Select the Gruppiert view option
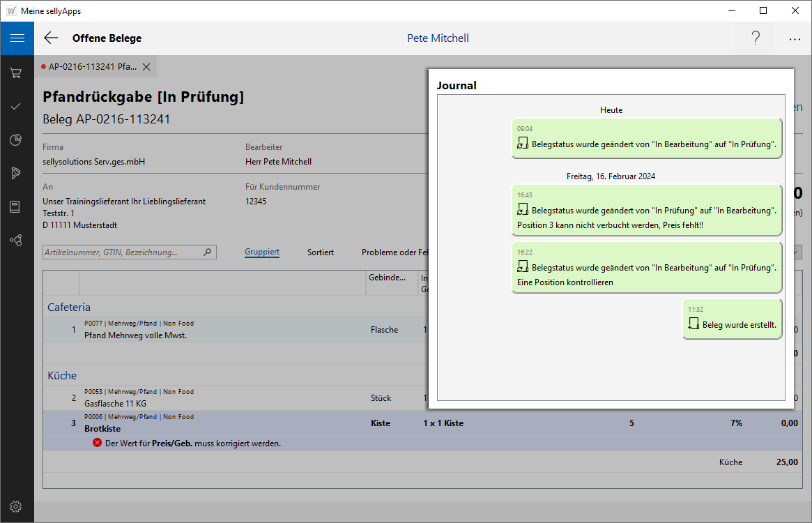Viewport: 812px width, 523px height. tap(262, 252)
